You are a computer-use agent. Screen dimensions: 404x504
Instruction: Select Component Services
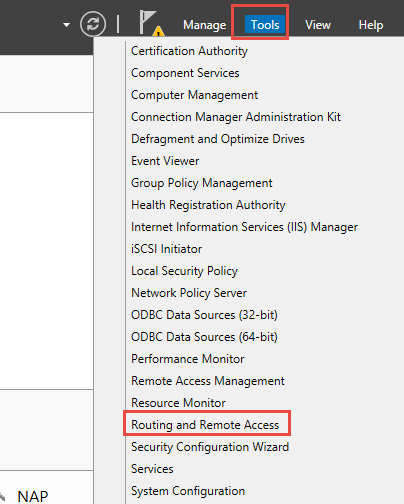click(x=185, y=73)
